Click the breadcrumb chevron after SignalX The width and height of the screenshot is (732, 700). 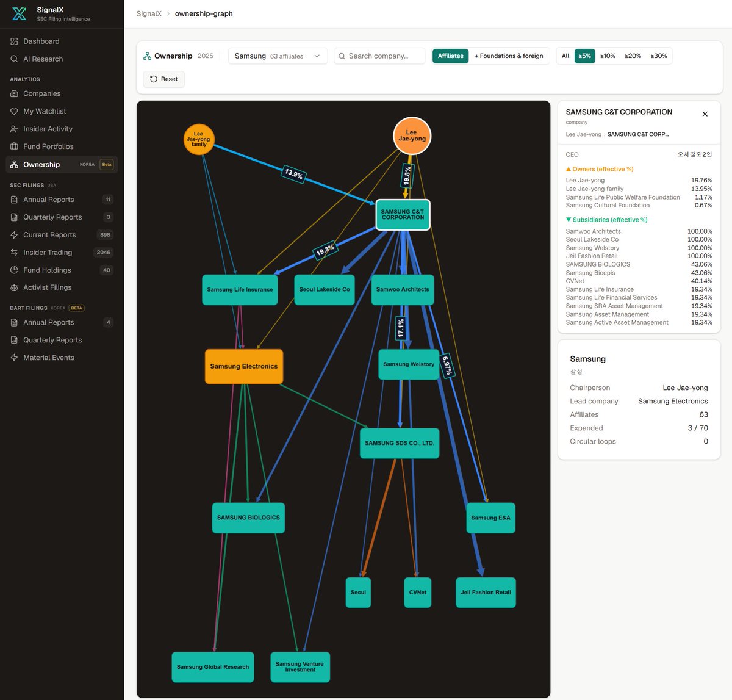tap(168, 14)
